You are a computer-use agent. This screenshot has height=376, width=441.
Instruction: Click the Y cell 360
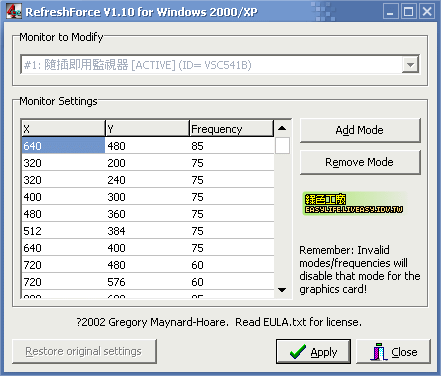tap(147, 214)
